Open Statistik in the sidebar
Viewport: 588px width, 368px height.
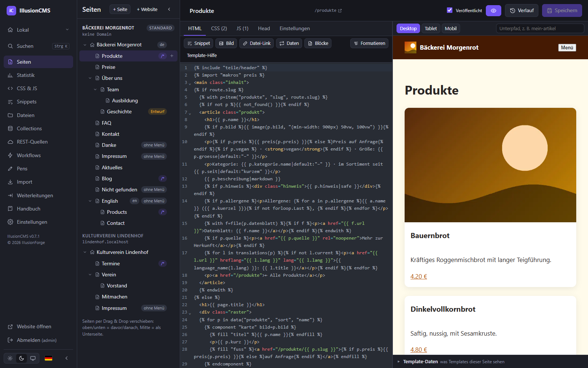pyautogui.click(x=38, y=75)
